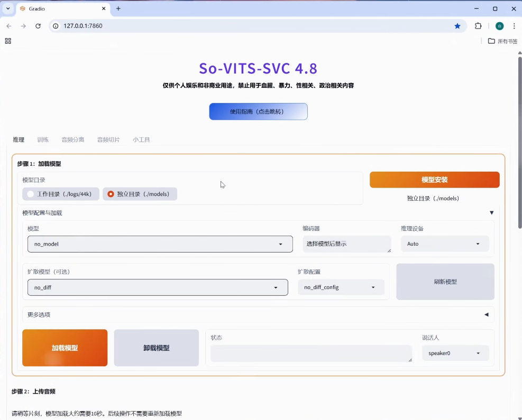
Task: Click the 模型安装 button
Action: pos(434,180)
